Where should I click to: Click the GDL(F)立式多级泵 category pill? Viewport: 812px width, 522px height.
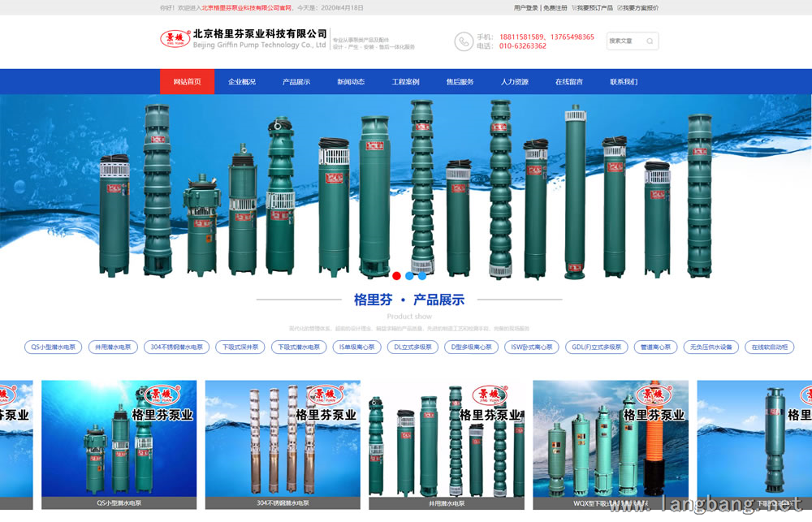click(x=597, y=347)
